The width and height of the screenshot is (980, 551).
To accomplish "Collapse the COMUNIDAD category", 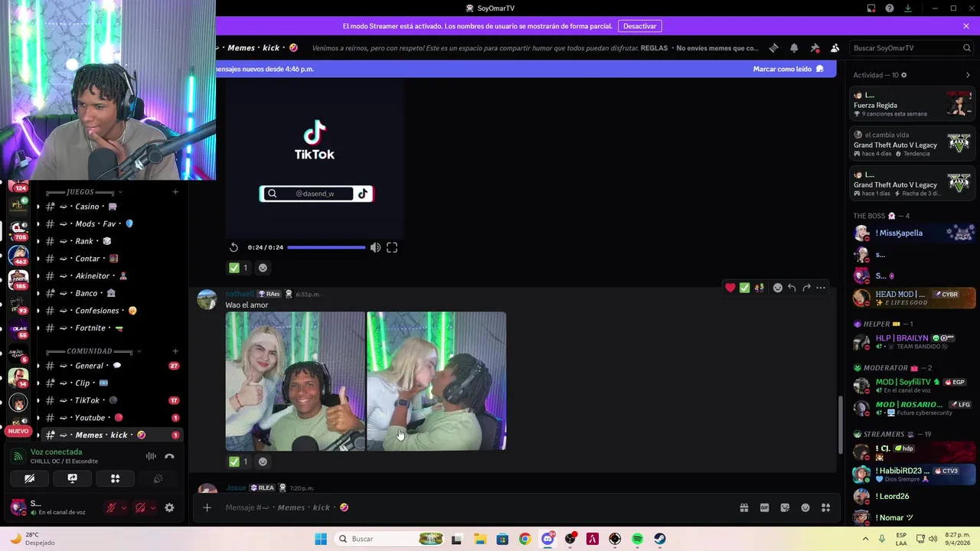I will 90,351.
